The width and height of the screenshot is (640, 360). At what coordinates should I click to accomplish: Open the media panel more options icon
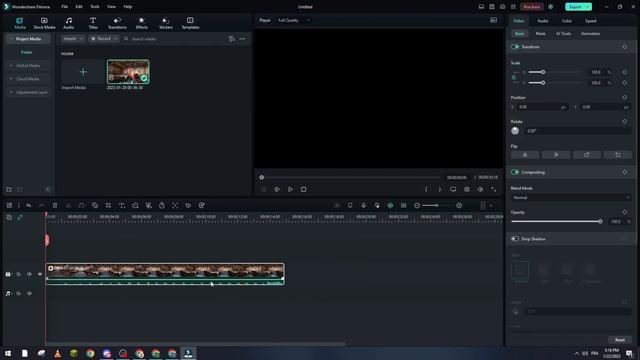[x=242, y=39]
